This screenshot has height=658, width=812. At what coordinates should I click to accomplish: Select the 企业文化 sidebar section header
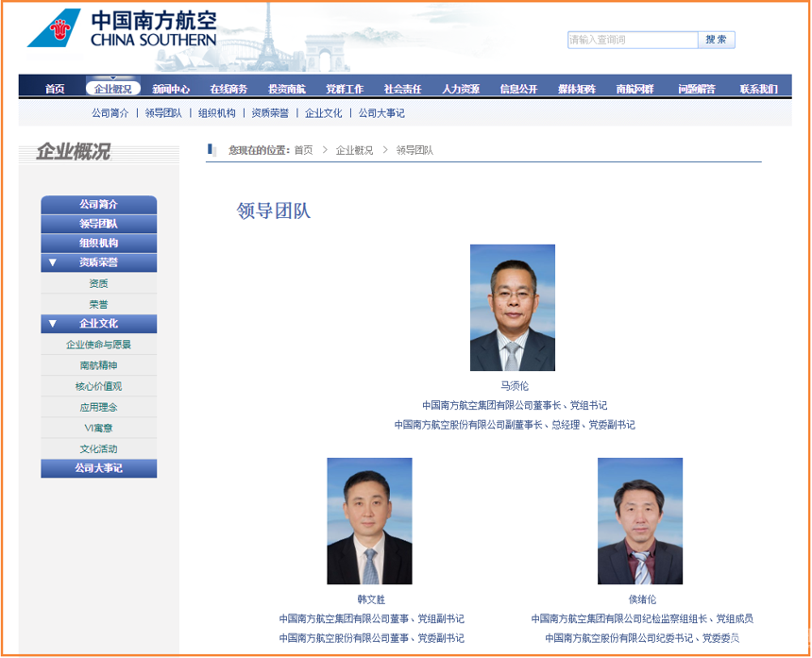pyautogui.click(x=99, y=324)
